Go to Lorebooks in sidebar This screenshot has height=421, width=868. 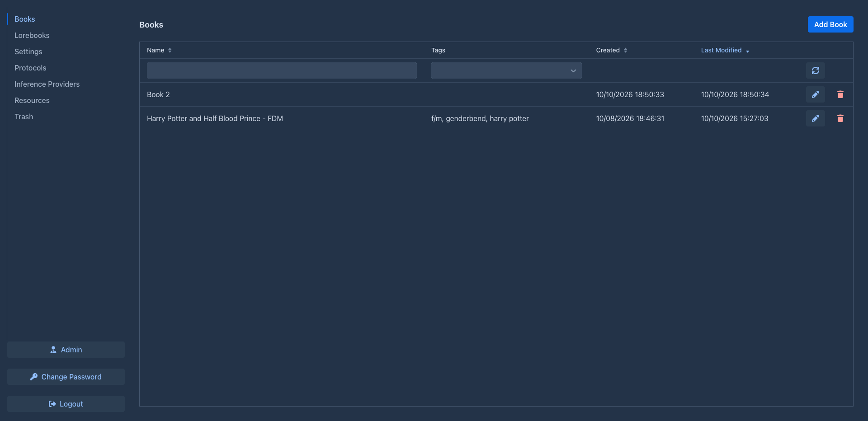[32, 35]
